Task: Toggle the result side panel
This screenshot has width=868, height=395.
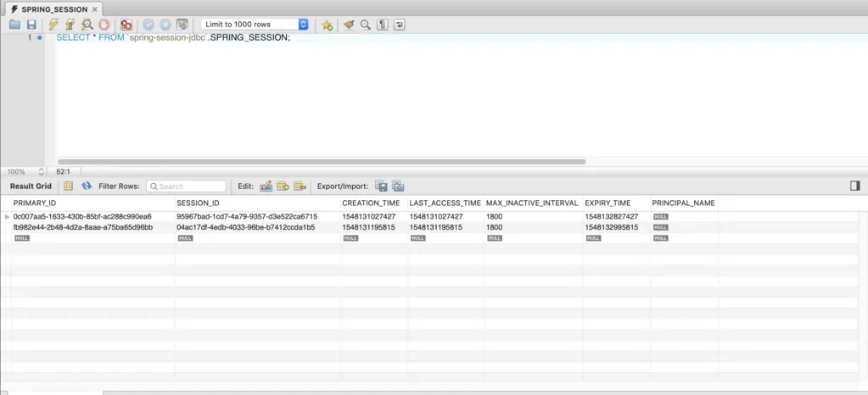Action: 855,186
